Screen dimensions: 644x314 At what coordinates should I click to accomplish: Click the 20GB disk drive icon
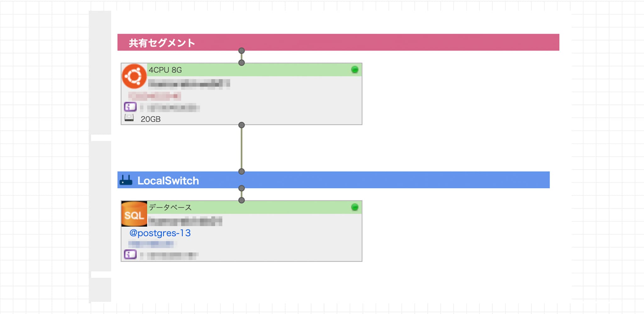click(129, 118)
